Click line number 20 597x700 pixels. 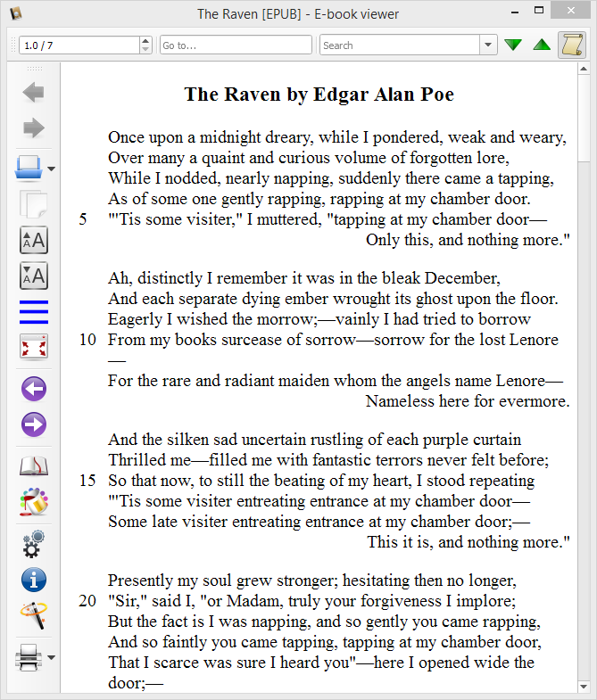(87, 601)
